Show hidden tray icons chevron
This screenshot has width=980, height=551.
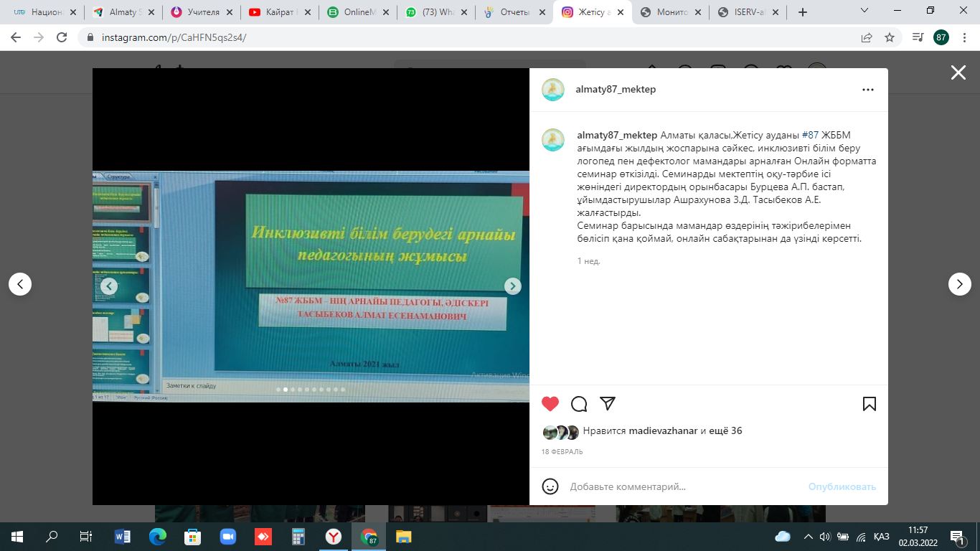tap(809, 537)
